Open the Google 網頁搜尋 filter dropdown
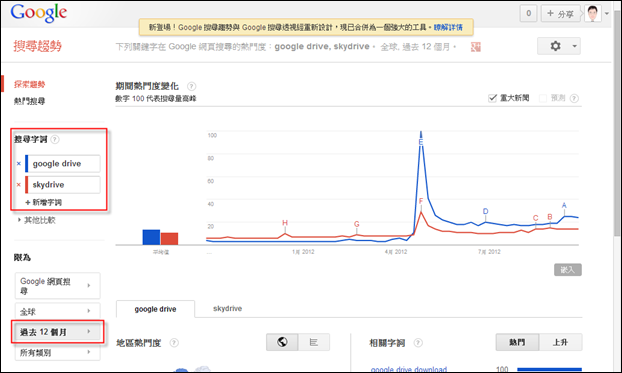 point(58,286)
